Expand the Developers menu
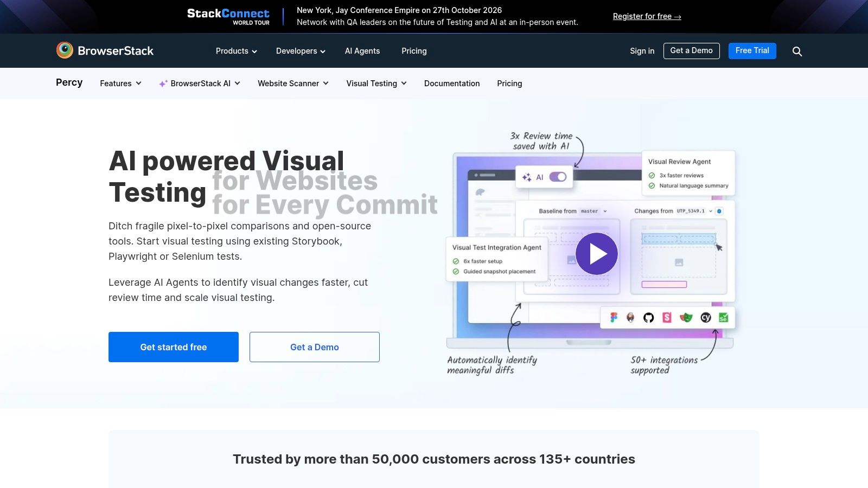This screenshot has width=868, height=488. (301, 51)
